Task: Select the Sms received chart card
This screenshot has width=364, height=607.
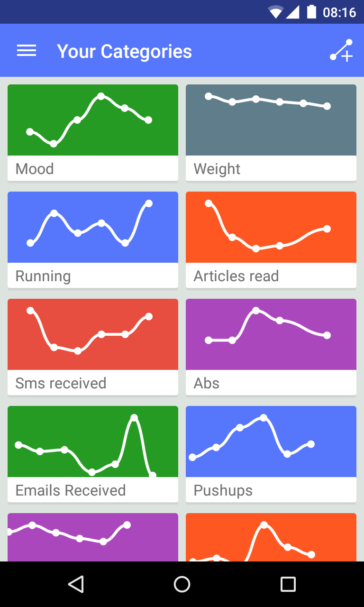Action: pyautogui.click(x=93, y=347)
